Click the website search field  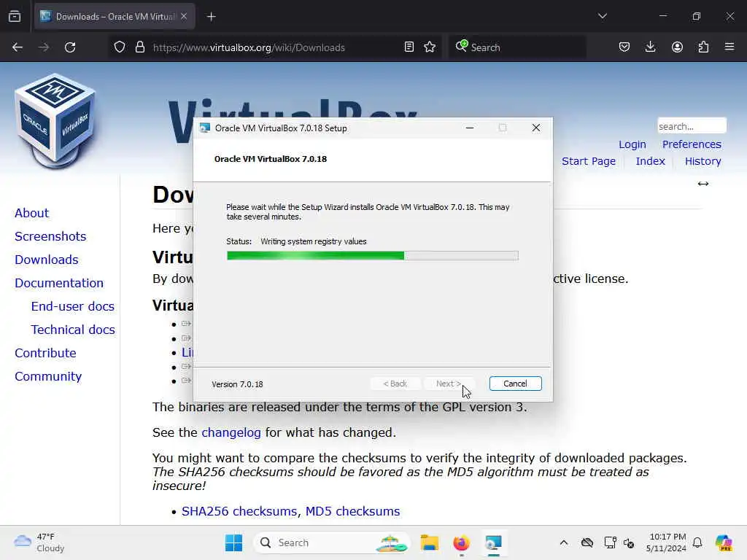click(692, 126)
